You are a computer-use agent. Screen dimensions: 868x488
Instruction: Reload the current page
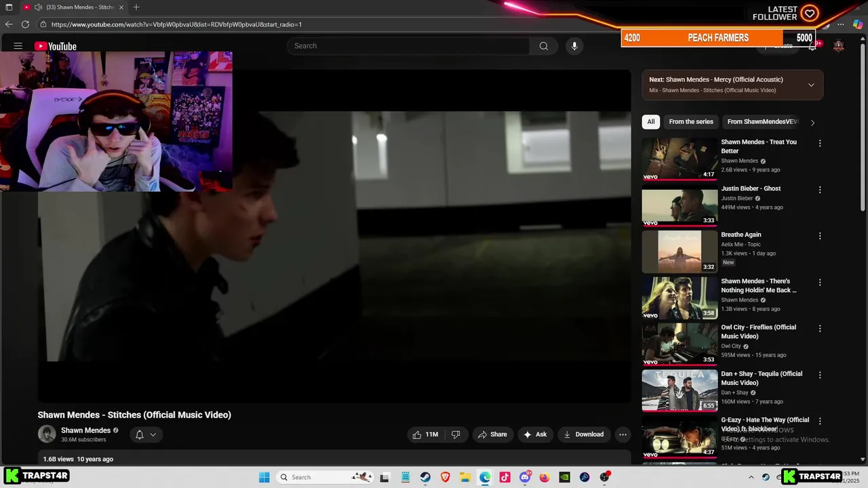(x=25, y=24)
